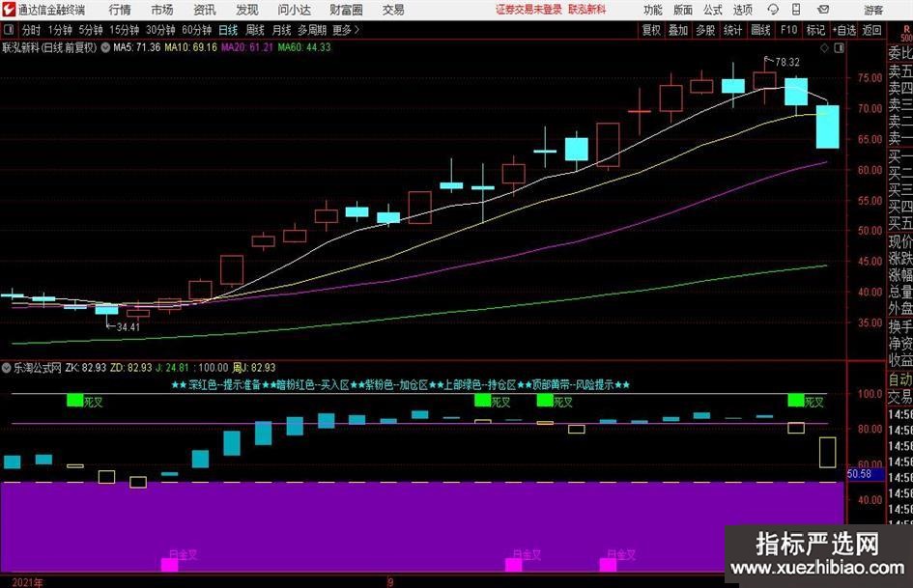Click the diamond icon above the chart
The image size is (913, 588).
point(824,48)
